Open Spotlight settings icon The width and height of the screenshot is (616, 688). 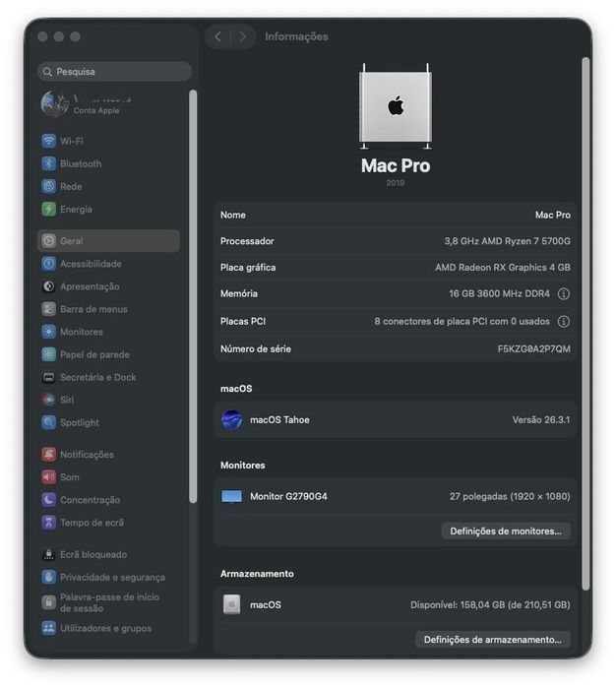[48, 422]
